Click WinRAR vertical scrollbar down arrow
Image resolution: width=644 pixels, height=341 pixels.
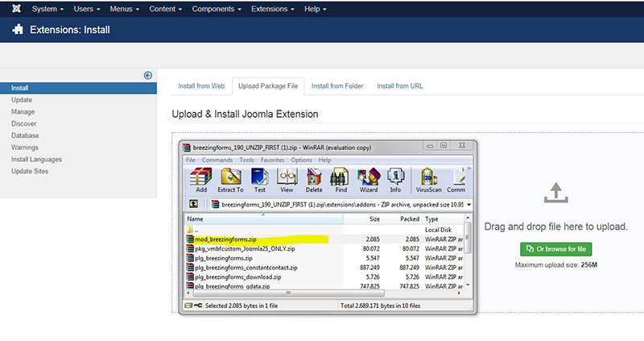[x=468, y=285]
